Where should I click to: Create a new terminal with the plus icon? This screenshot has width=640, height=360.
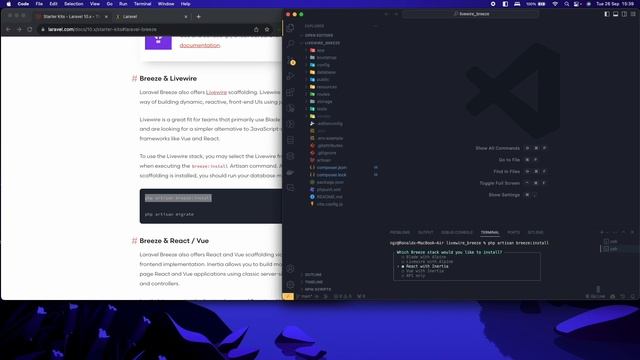[x=602, y=232]
